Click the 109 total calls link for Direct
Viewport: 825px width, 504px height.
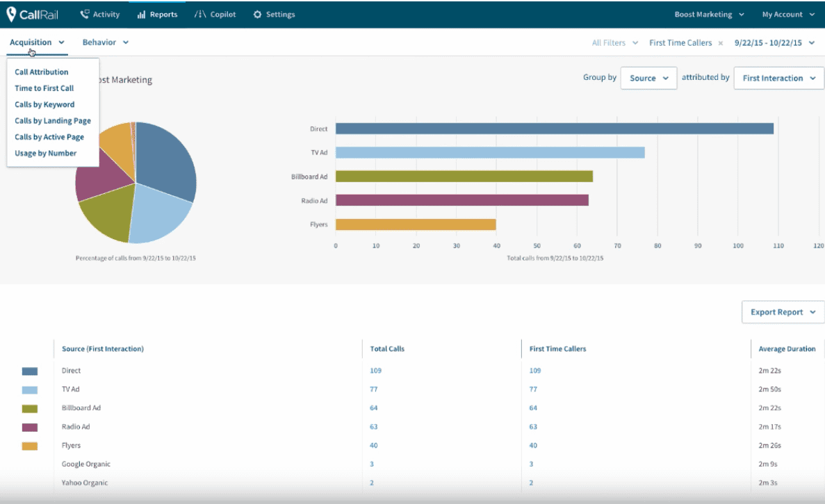[x=375, y=371]
